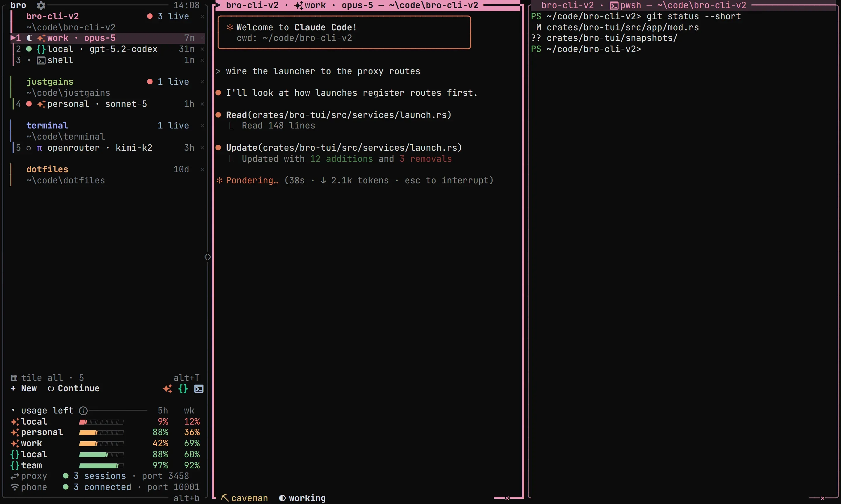The height and width of the screenshot is (504, 841).
Task: Open the settings gear next to bro
Action: coord(41,5)
